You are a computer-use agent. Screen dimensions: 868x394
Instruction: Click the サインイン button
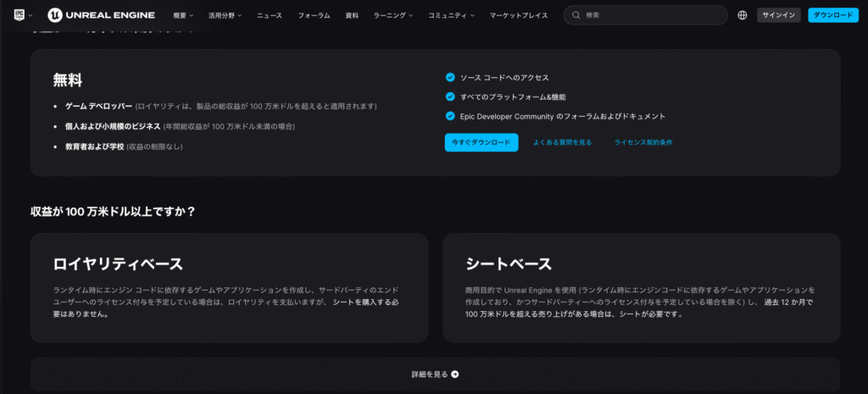pos(778,15)
